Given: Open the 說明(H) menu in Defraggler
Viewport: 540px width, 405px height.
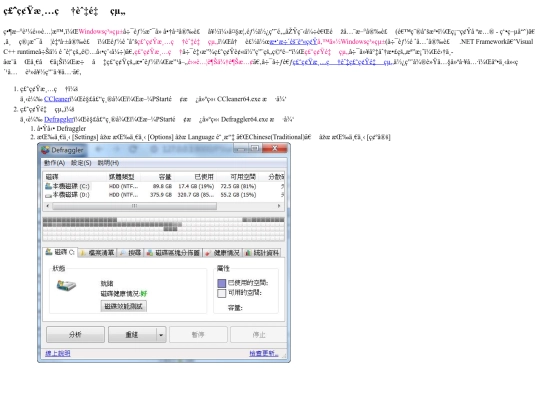Looking at the screenshot, I should click(108, 163).
